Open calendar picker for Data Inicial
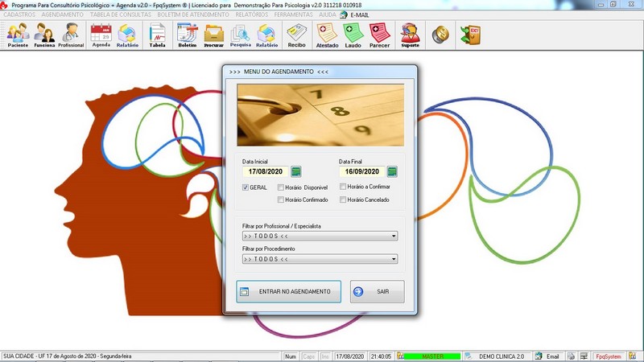Screen dimensions: 644x362 coord(296,171)
